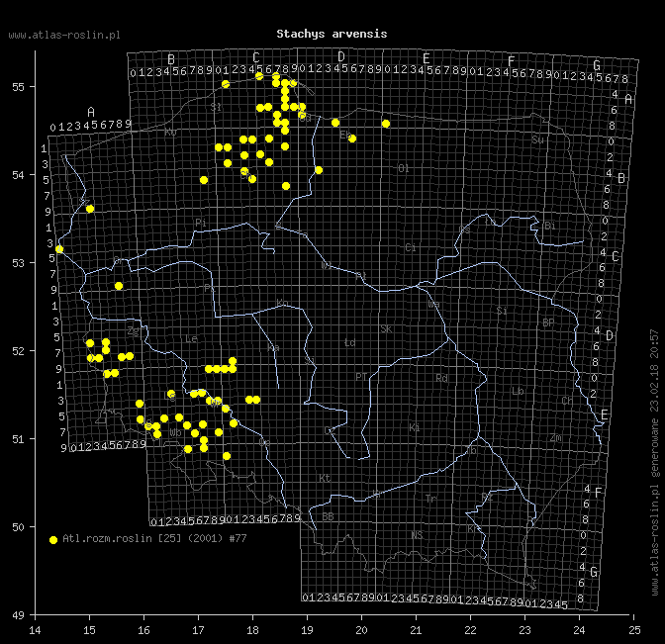Click longitude label '22' on bottom axis

[470, 630]
